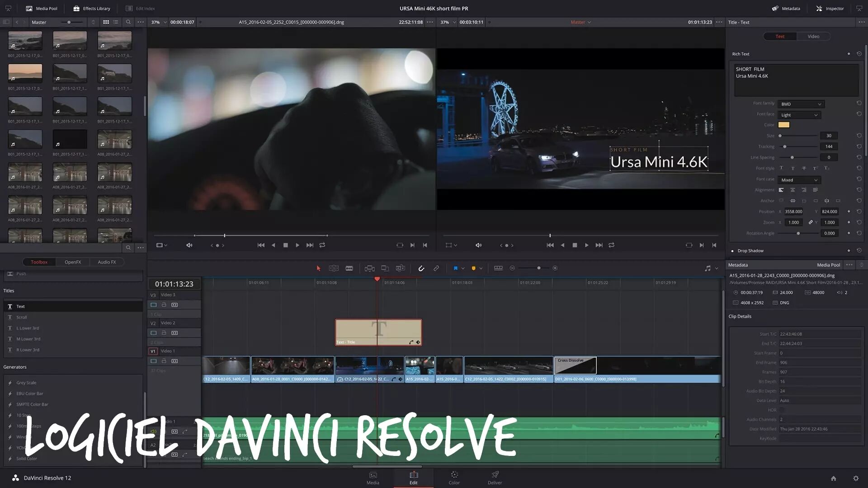Open the Media Pool panel button

point(42,8)
